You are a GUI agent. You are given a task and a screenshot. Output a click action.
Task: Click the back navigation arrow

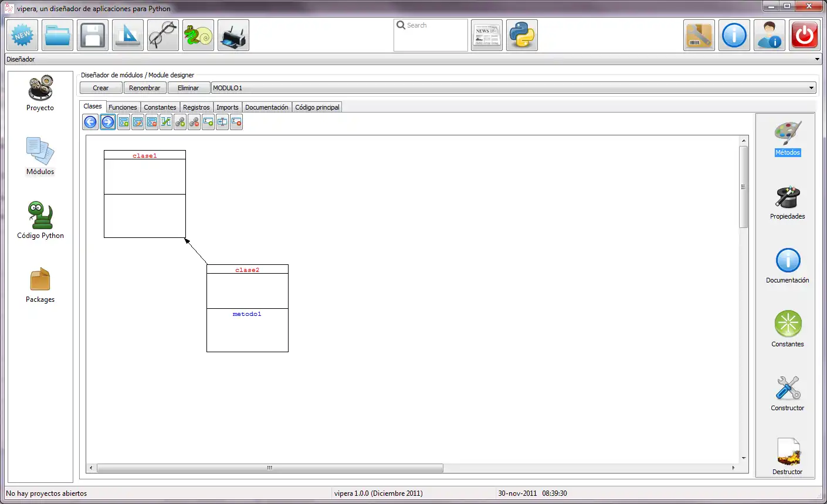click(90, 122)
